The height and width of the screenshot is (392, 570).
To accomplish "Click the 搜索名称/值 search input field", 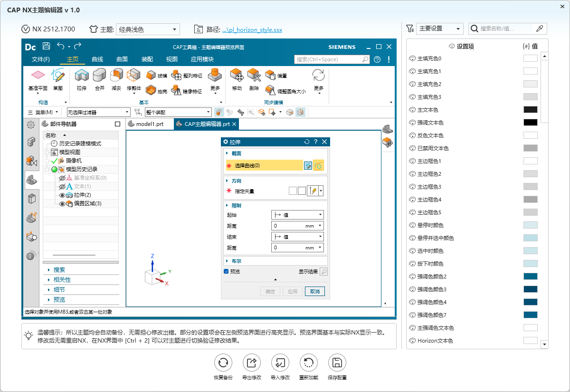I will 506,29.
